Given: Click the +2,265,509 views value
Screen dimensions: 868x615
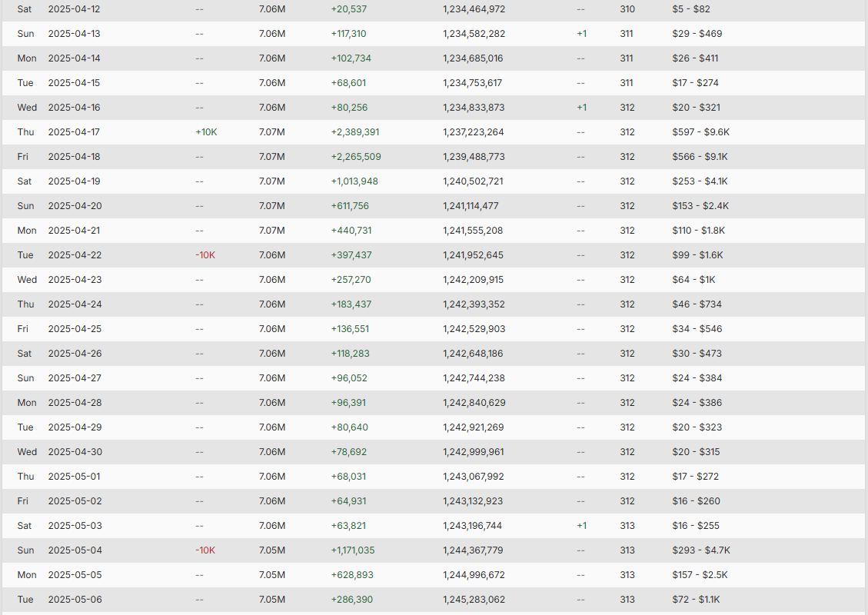Looking at the screenshot, I should coord(356,157).
